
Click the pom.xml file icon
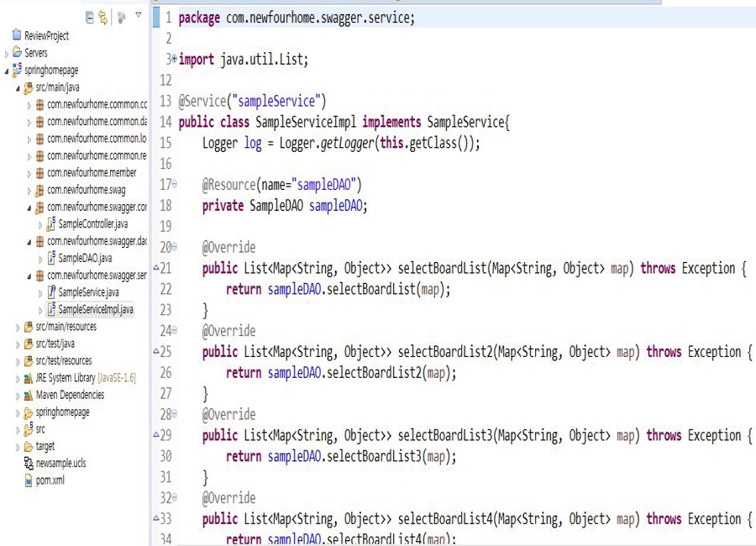pos(29,480)
